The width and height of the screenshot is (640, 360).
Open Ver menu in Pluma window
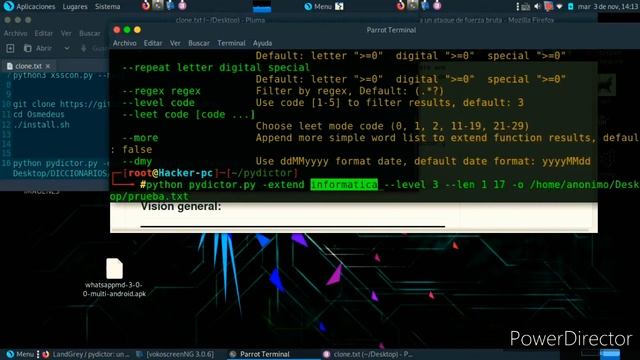tap(66, 33)
